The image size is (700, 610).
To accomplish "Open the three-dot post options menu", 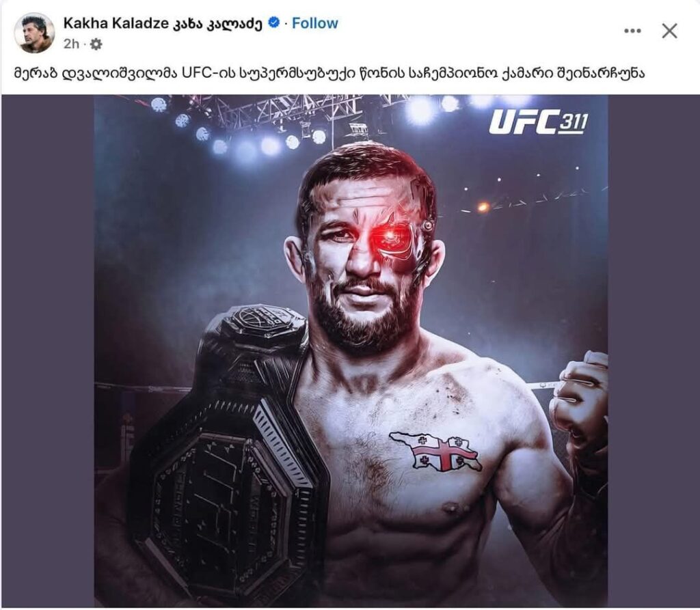I will [632, 31].
